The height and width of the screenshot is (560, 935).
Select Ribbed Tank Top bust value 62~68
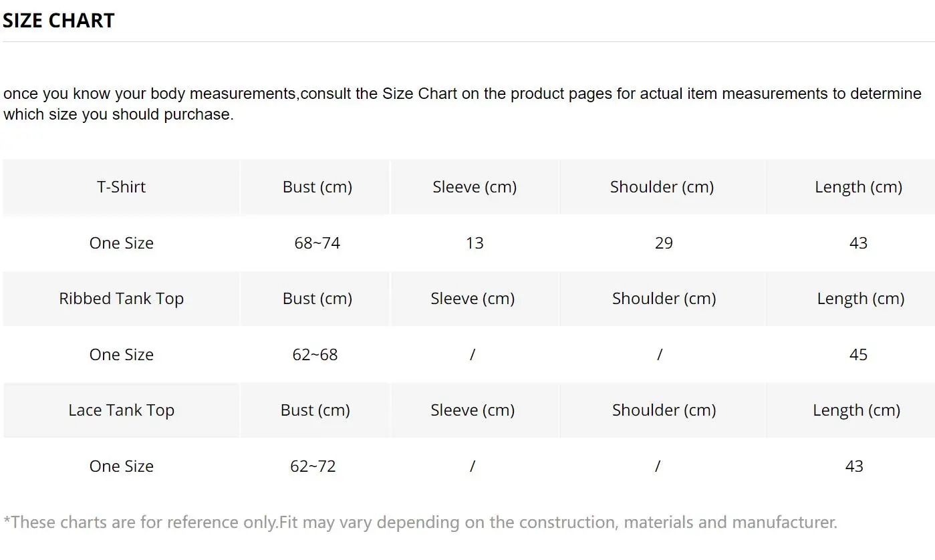coord(315,355)
